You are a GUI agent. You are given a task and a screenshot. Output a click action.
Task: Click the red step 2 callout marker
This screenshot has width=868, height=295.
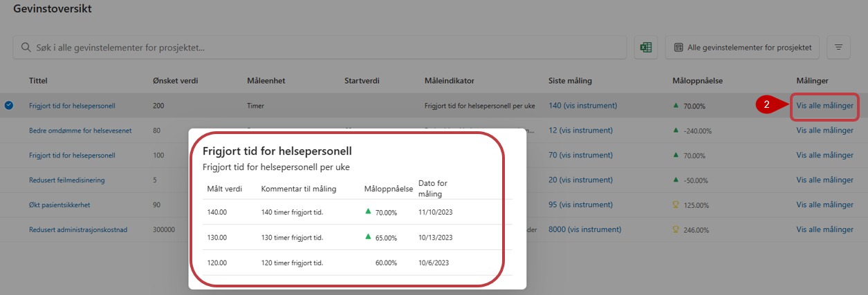[766, 106]
